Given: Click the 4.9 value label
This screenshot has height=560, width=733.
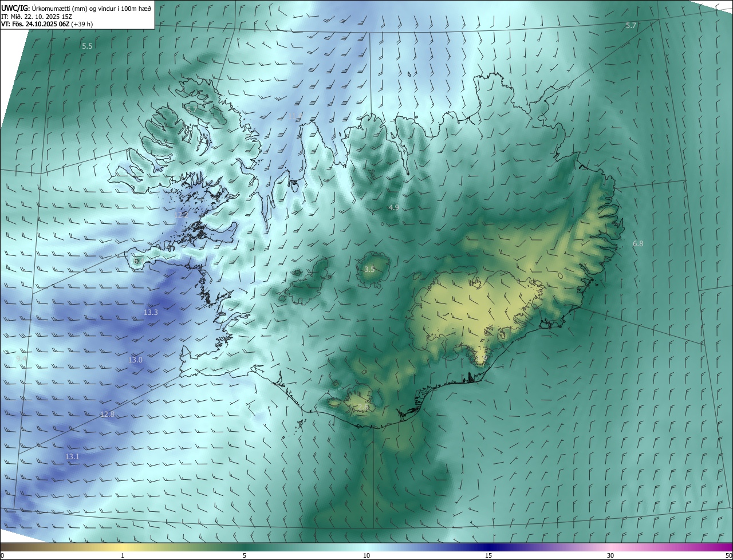Looking at the screenshot, I should (393, 207).
